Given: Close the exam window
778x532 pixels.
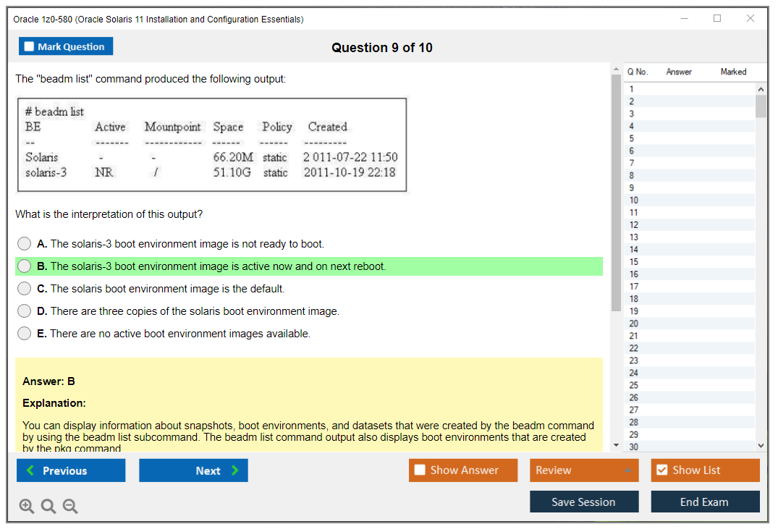Looking at the screenshot, I should coord(750,19).
